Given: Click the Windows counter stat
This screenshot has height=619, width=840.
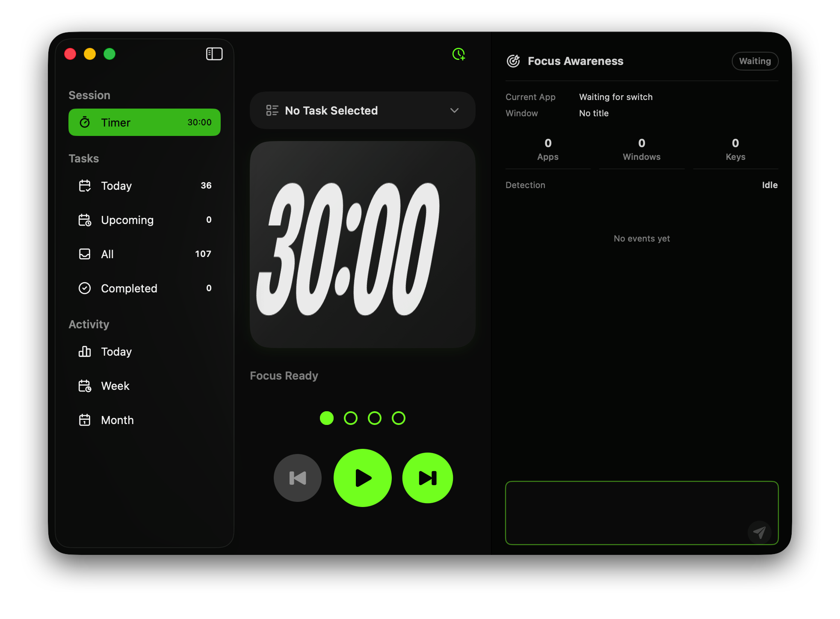Looking at the screenshot, I should tap(642, 150).
